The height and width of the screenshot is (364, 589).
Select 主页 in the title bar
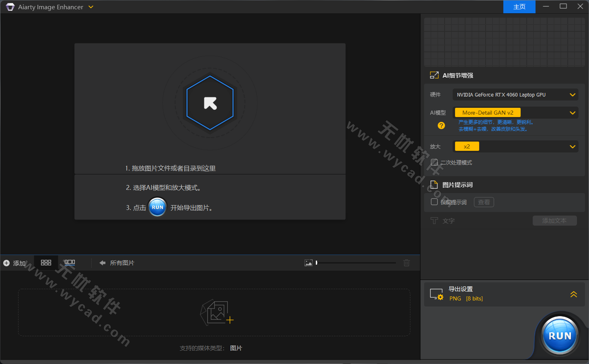coord(519,6)
